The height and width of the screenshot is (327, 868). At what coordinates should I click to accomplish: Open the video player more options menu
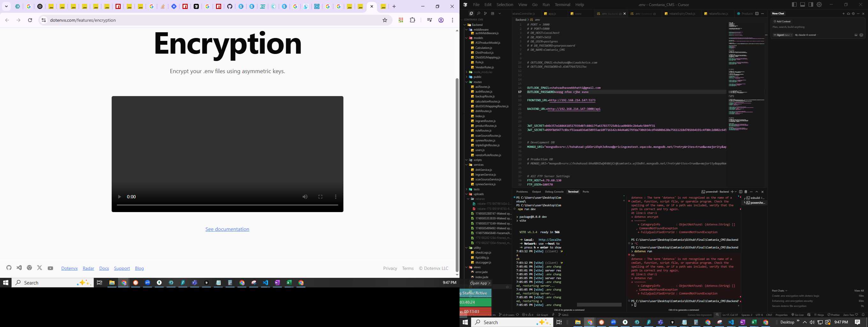336,197
